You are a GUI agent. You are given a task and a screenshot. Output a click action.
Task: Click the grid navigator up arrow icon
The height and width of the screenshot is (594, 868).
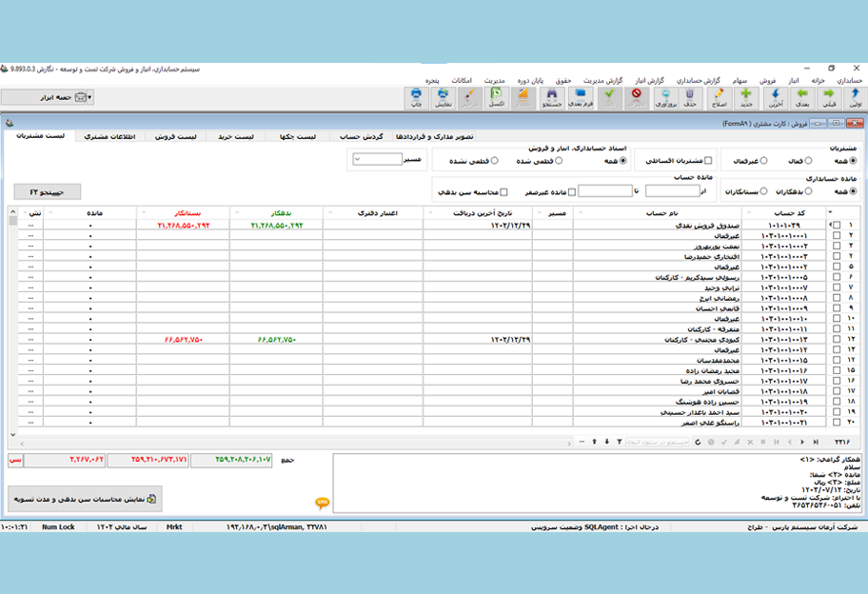click(x=594, y=442)
